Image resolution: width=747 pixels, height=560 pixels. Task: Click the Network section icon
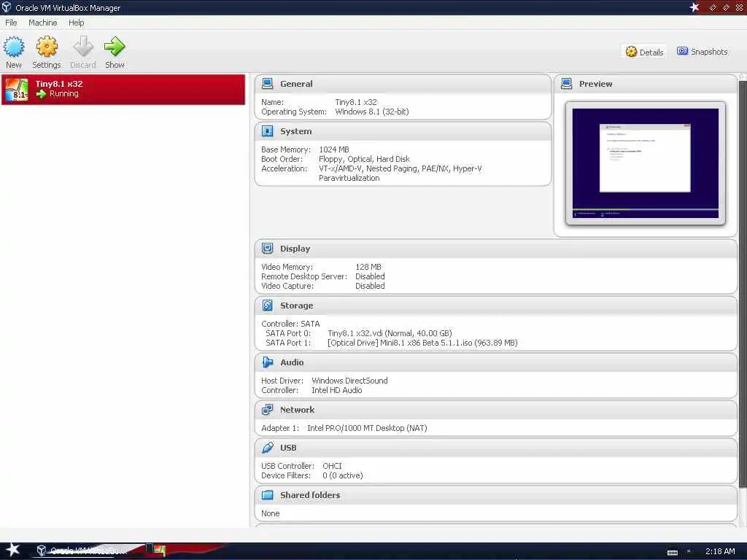[x=268, y=410]
